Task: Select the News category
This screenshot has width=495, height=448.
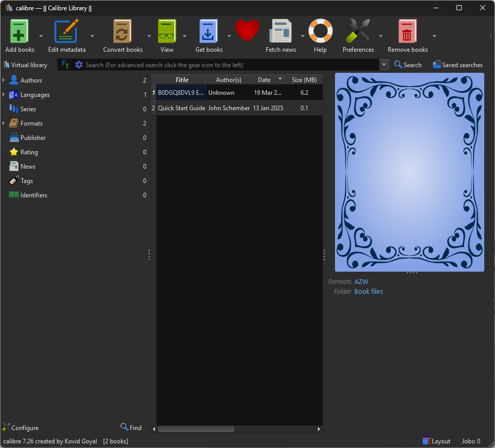Action: click(x=28, y=166)
